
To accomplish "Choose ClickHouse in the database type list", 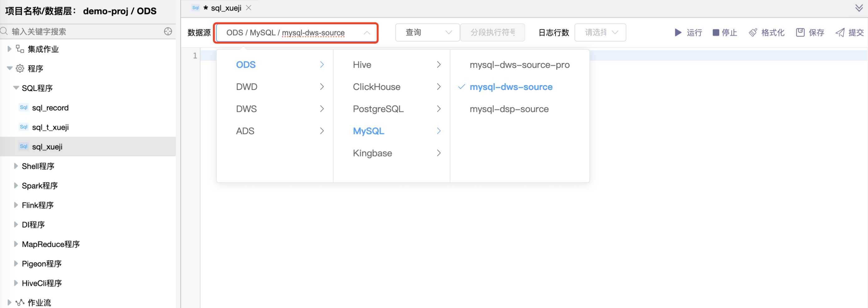I will coord(376,87).
